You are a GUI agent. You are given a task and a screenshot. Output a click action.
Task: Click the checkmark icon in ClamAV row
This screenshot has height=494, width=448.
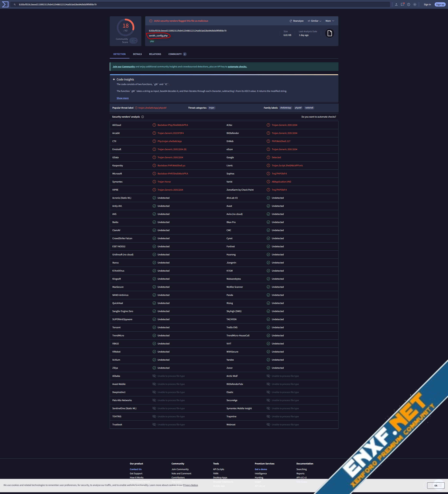click(x=154, y=230)
